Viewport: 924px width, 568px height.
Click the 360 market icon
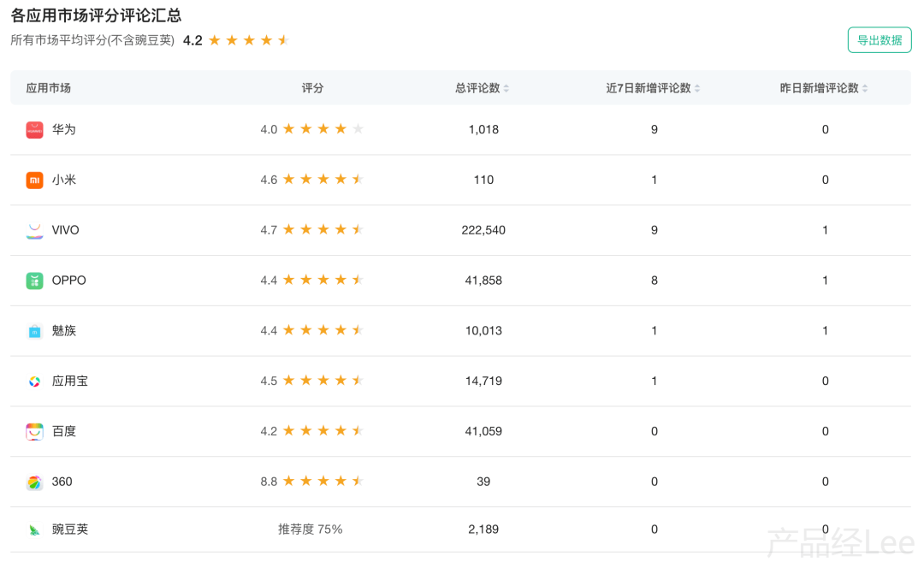[34, 482]
